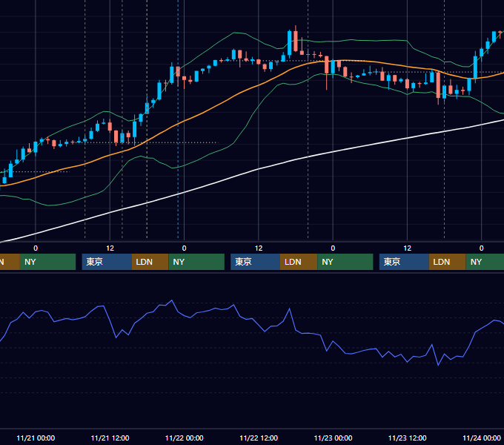Click the NY session block starting 11/23 00:00
This screenshot has width=504, height=445.
(x=345, y=262)
